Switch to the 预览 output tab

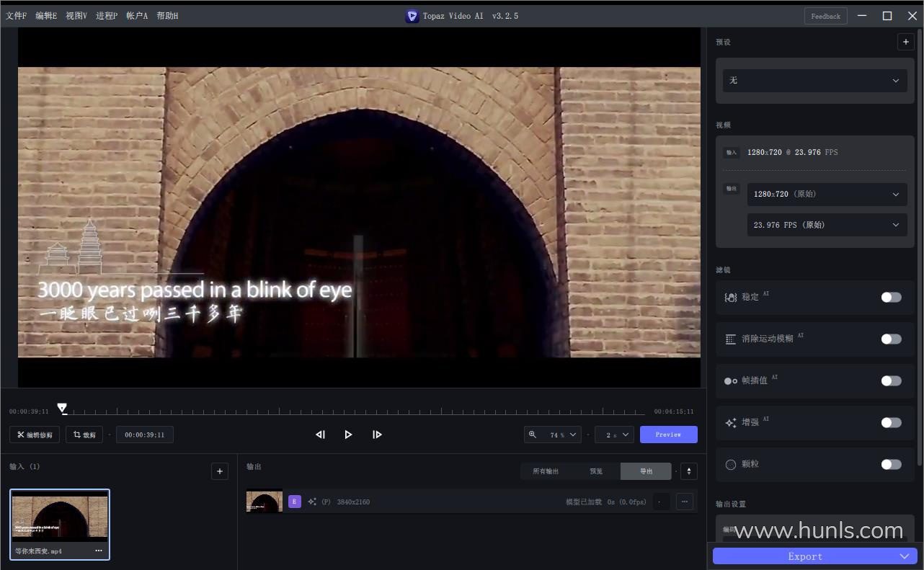pos(595,471)
